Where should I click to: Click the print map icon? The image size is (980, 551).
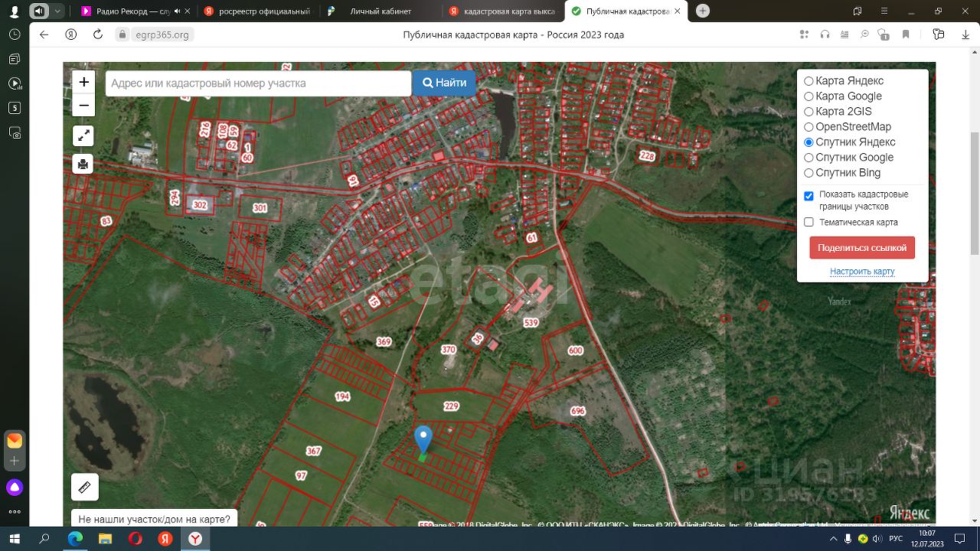(x=83, y=164)
